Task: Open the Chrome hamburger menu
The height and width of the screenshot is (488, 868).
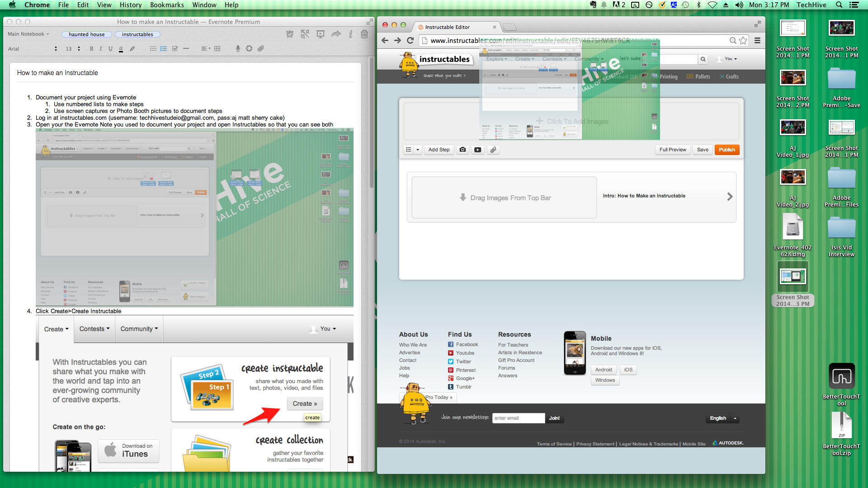Action: (757, 41)
